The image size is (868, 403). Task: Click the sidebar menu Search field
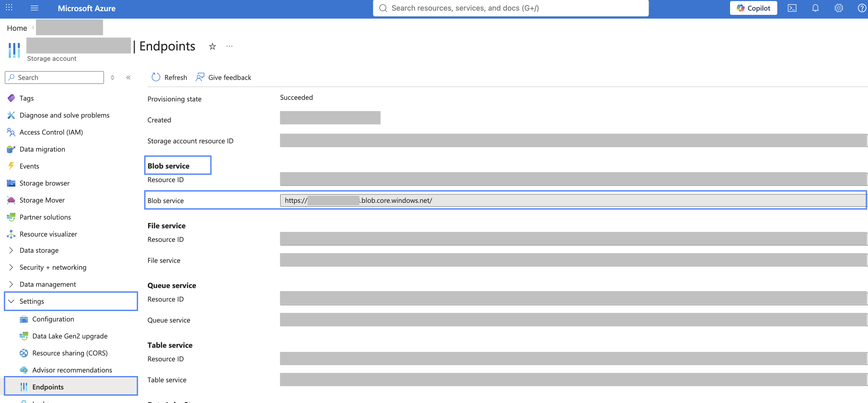[x=54, y=77]
